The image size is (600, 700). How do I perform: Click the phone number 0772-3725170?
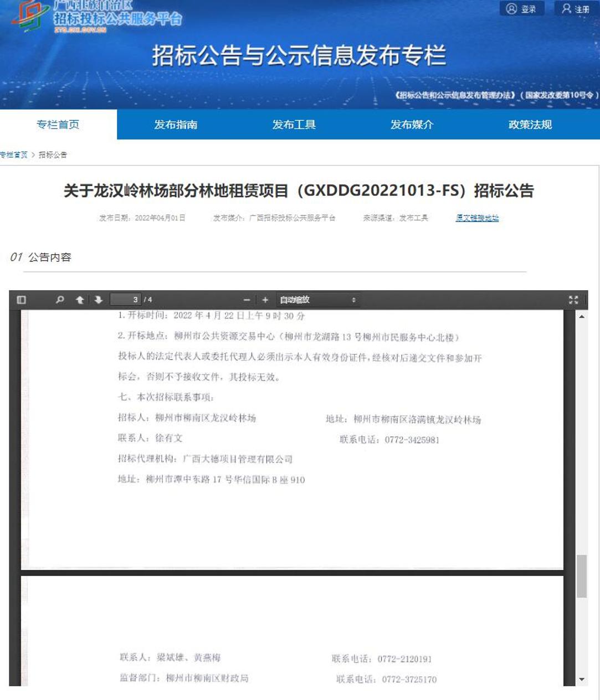click(409, 680)
